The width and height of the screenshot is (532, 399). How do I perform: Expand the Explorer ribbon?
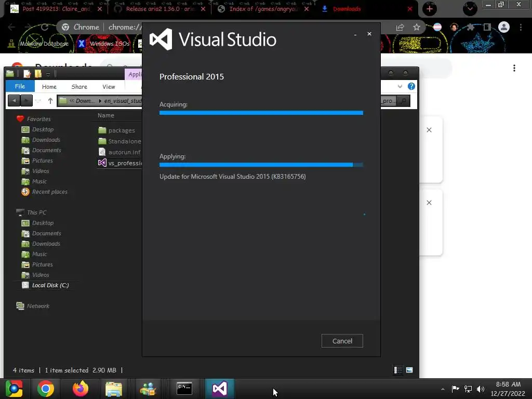click(400, 86)
